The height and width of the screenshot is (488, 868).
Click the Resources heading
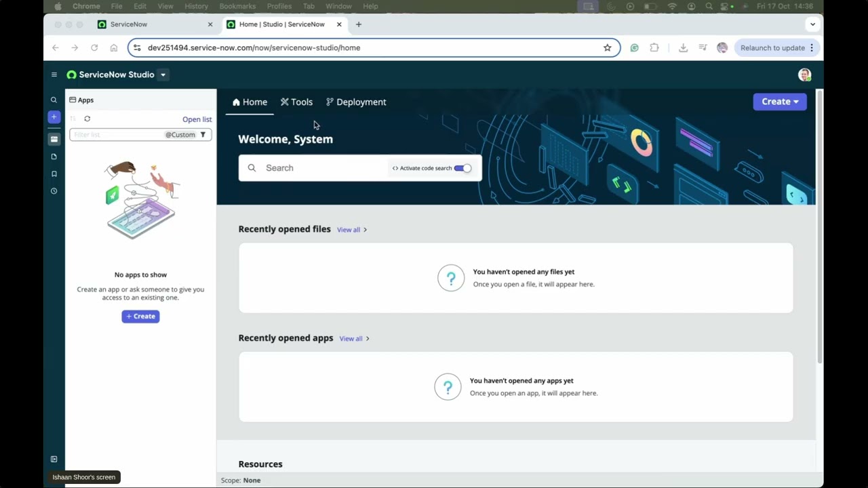(260, 464)
